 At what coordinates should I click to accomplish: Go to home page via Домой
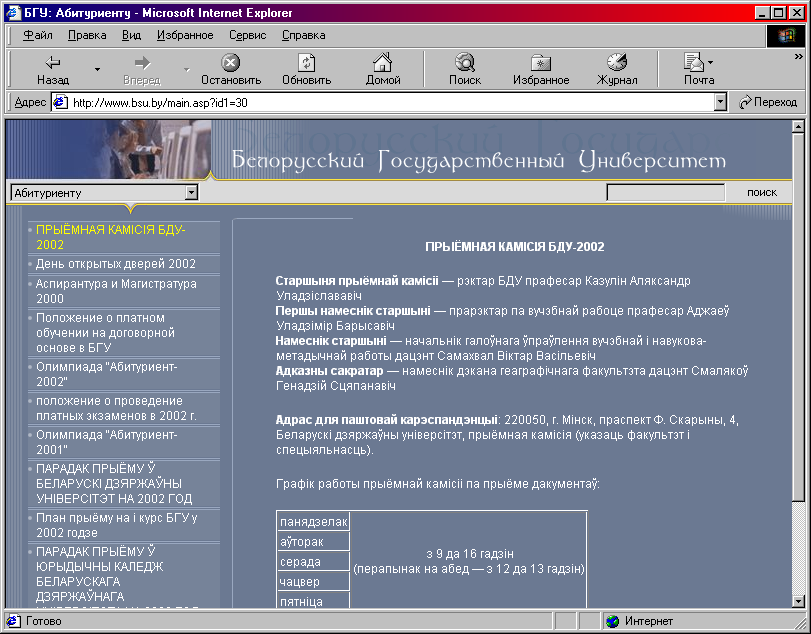(383, 69)
